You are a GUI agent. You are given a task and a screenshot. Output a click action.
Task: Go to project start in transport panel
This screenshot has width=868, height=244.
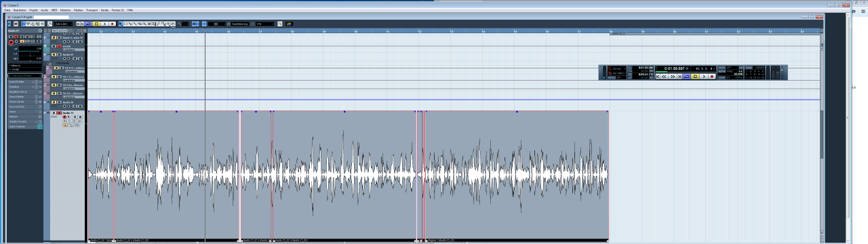pos(658,77)
